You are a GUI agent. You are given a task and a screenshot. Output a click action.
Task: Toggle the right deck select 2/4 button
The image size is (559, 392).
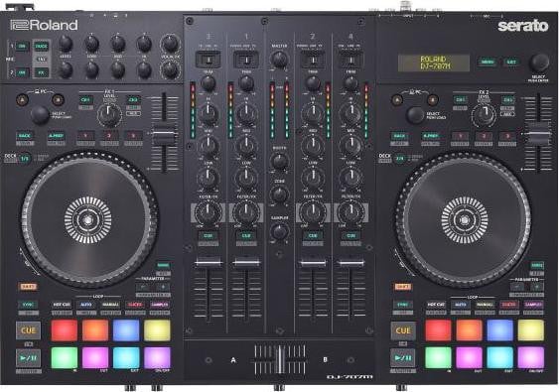(x=400, y=159)
